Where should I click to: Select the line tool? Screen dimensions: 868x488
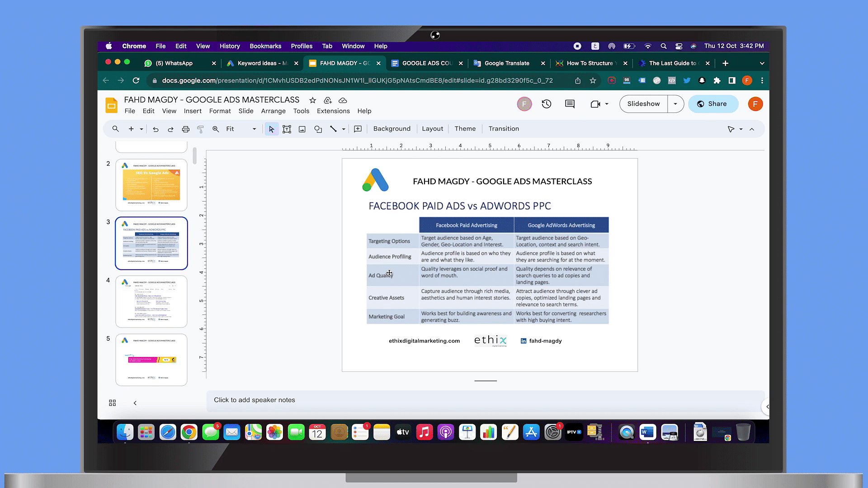click(333, 129)
